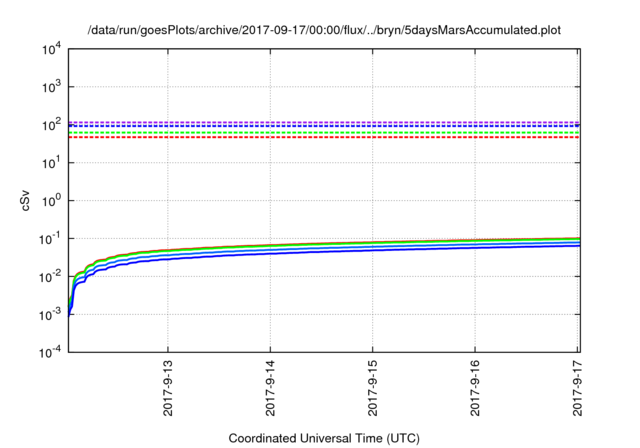Select the 10^-3 y-axis label

point(50,315)
